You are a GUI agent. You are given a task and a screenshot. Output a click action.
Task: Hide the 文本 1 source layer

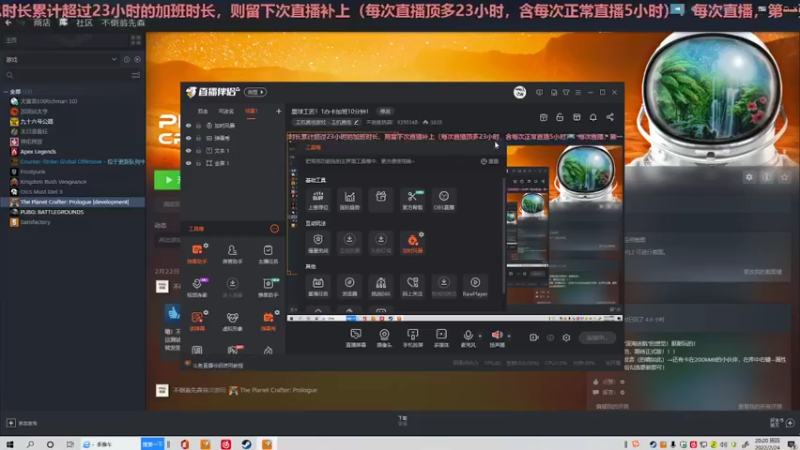tap(188, 151)
